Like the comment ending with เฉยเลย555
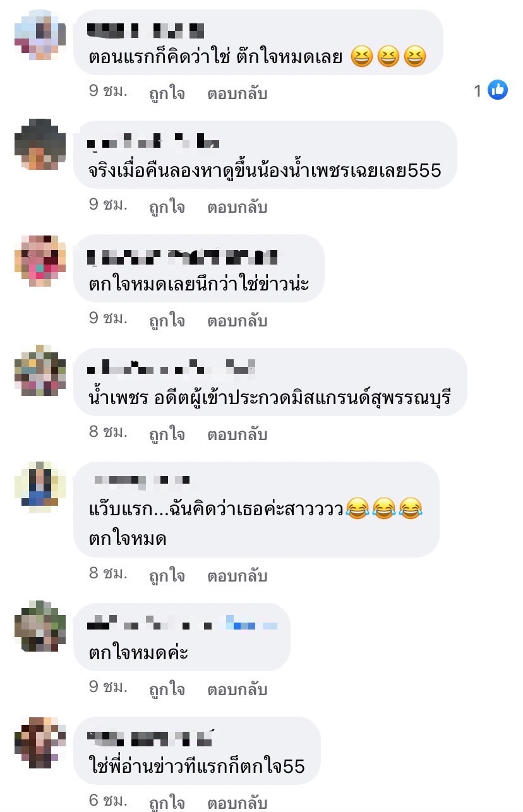Image resolution: width=523 pixels, height=812 pixels. (167, 207)
